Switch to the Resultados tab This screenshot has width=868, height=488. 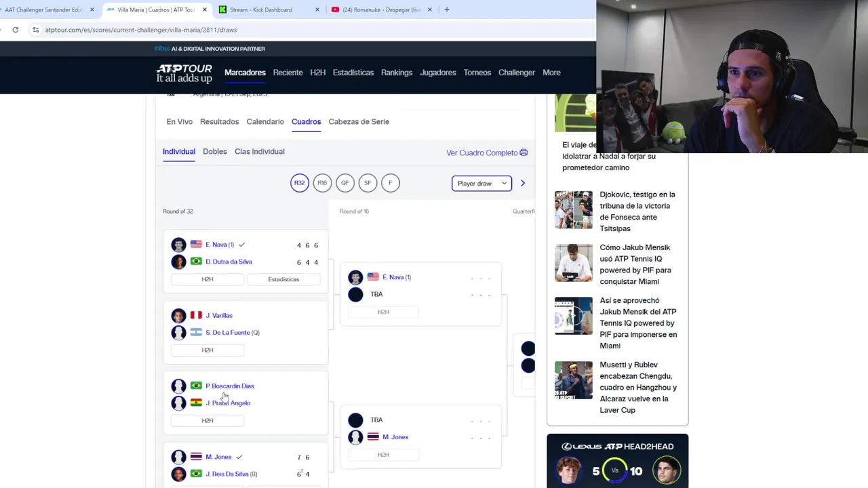219,121
